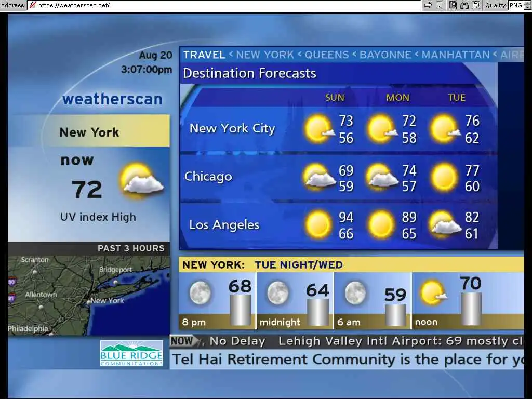
Task: Click New York City Tuesday weather icon
Action: 445,129
